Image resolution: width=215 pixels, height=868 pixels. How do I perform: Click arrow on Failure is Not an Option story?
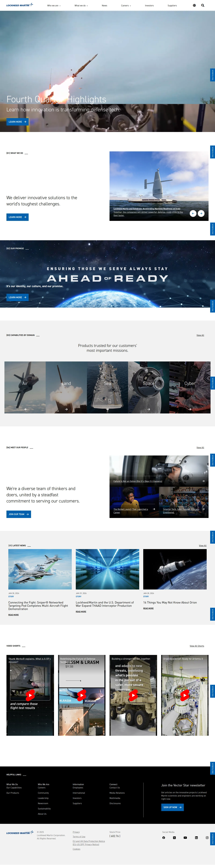pos(203,481)
